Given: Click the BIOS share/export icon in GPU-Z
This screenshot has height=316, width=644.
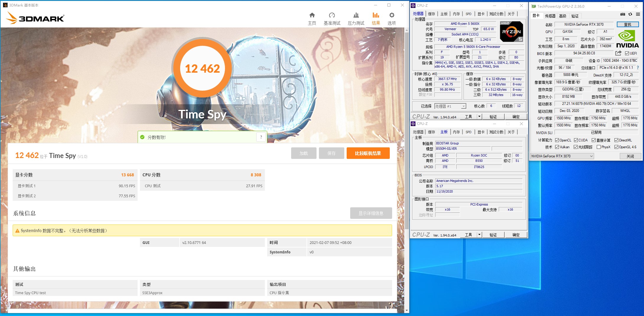Looking at the screenshot, I should (x=618, y=53).
